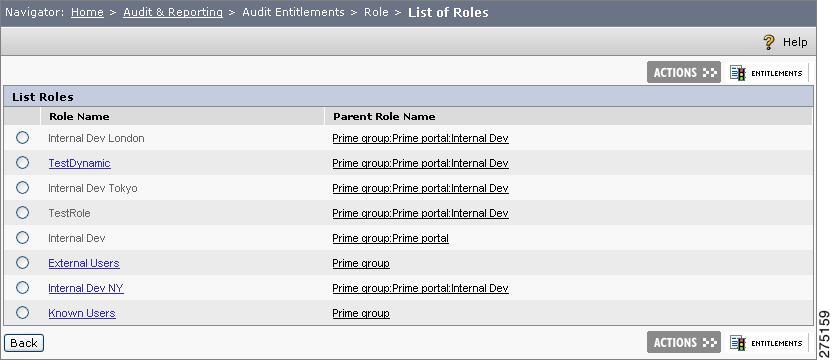The image size is (833, 360).
Task: Open Audit & Reporting breadcrumb link
Action: point(173,12)
